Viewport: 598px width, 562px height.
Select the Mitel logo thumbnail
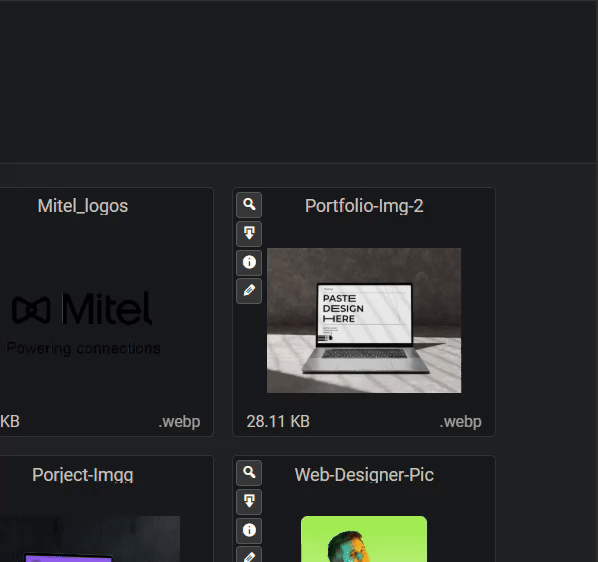click(x=83, y=323)
